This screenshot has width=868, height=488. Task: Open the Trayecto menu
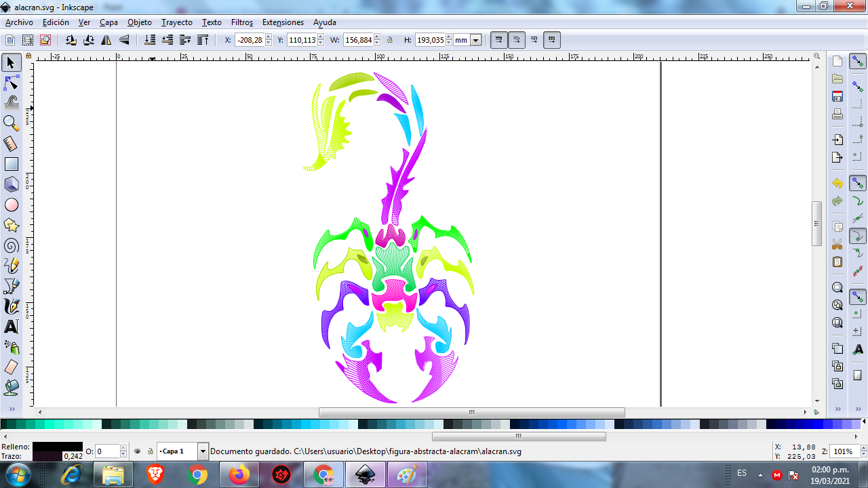tap(177, 22)
